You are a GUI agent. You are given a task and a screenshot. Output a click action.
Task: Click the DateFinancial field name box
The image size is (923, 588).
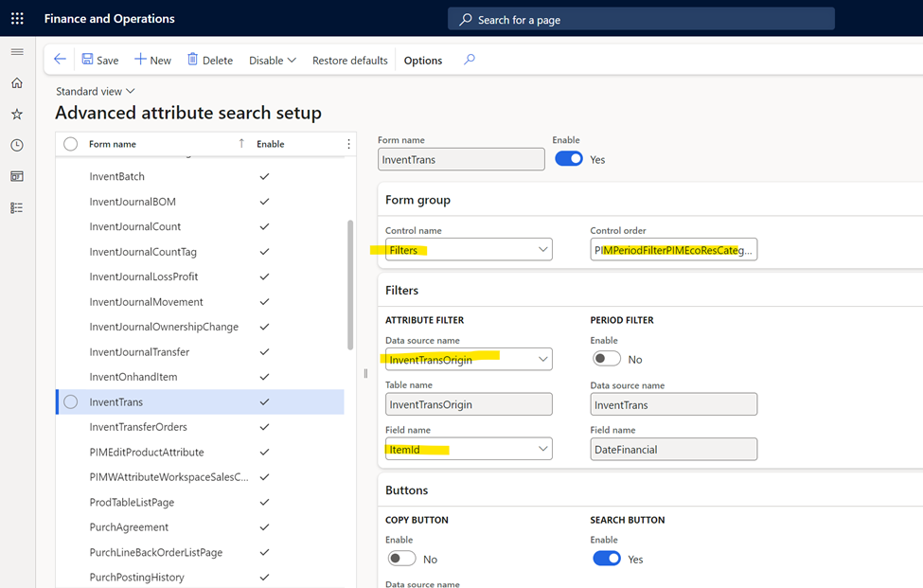pos(673,449)
